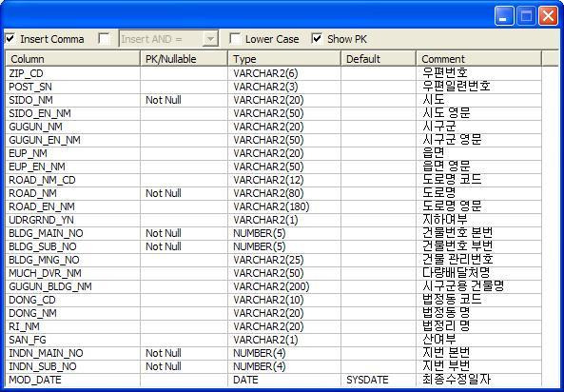Close the window with X button

[548, 16]
